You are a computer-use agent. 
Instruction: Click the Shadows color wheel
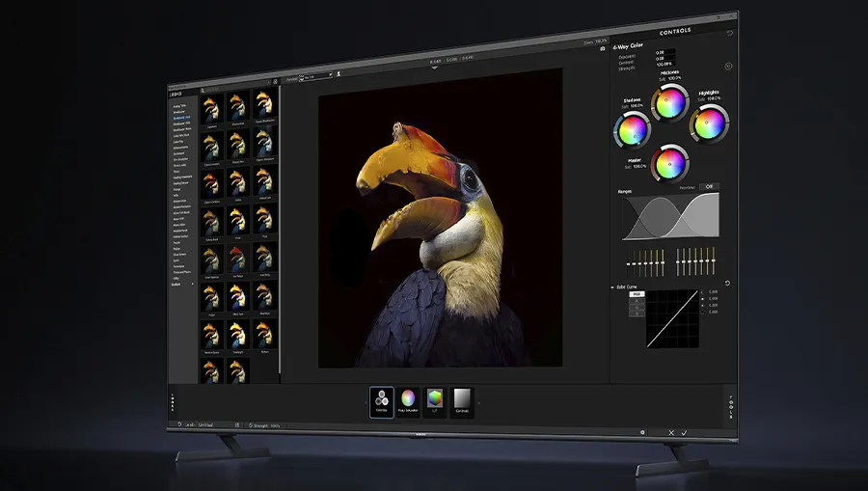(x=633, y=127)
